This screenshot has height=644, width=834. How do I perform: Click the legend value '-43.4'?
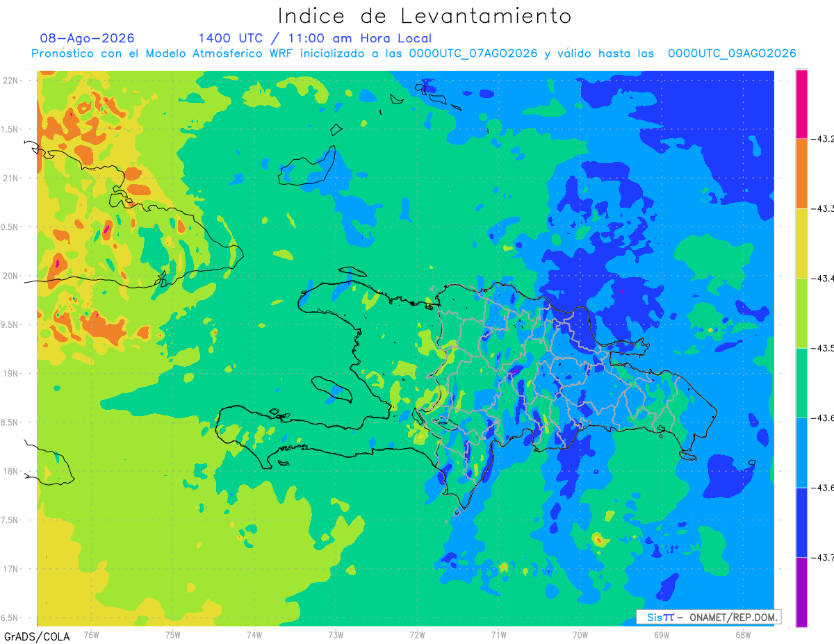822,278
